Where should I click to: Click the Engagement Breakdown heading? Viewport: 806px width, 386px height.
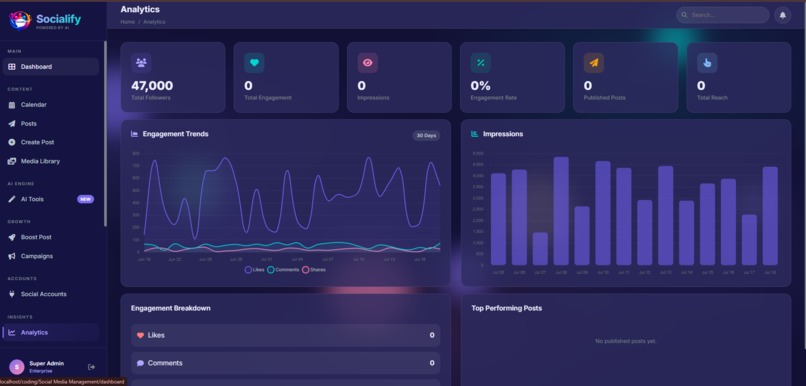171,308
